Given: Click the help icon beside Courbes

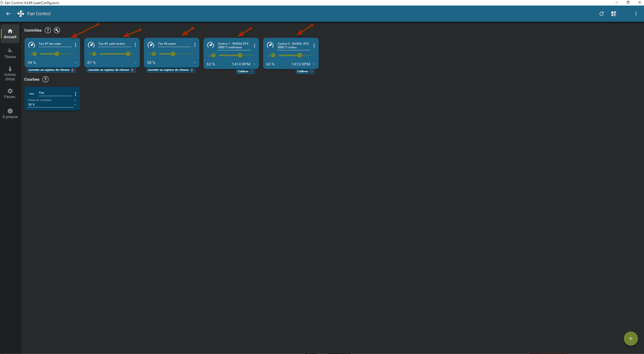Looking at the screenshot, I should (45, 79).
